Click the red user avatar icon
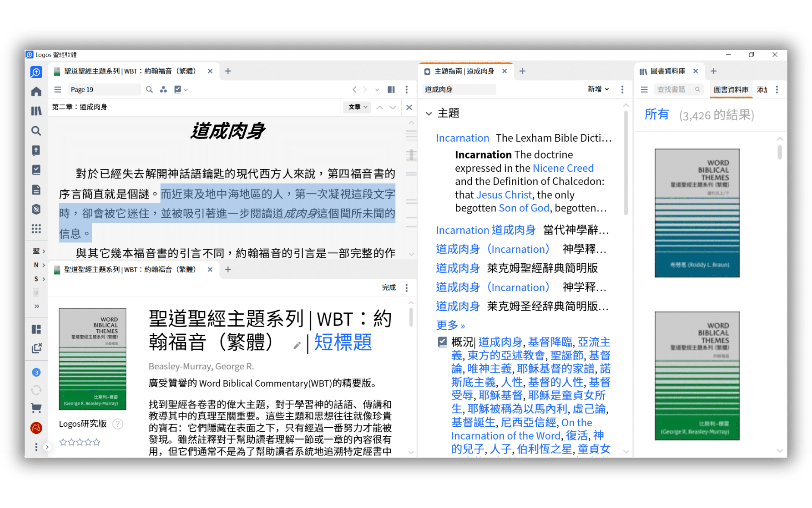The image size is (812, 508). coord(36,428)
